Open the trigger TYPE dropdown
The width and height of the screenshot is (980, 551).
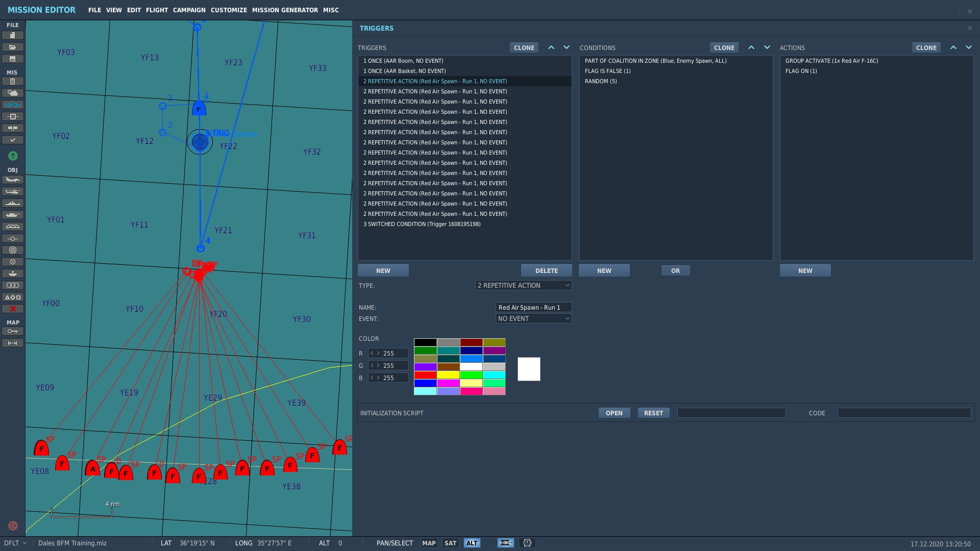point(523,285)
